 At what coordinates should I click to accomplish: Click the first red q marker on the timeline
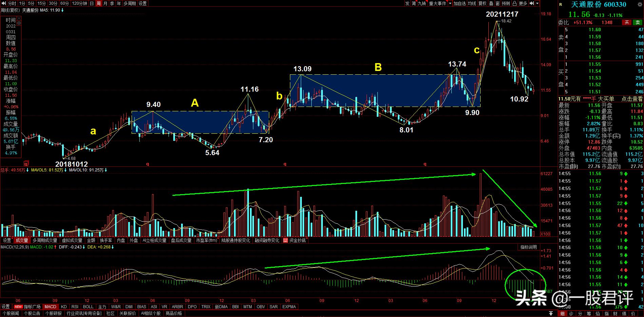[x=26, y=163]
